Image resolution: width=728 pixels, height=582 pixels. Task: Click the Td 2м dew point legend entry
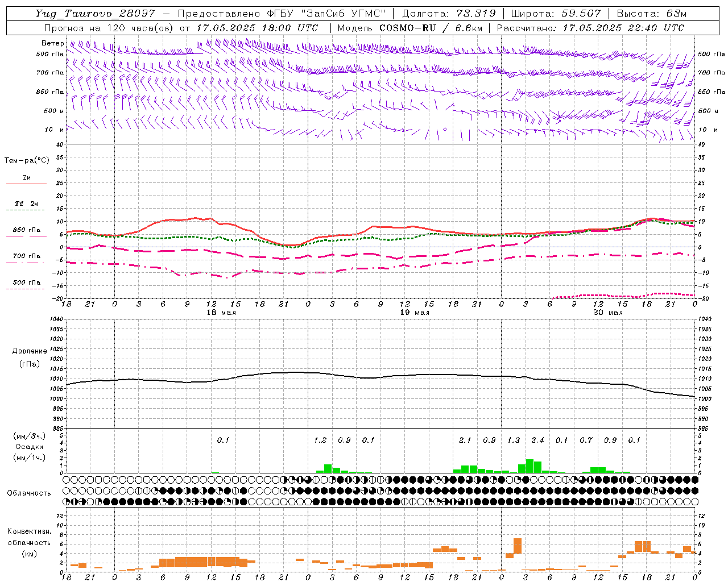[26, 203]
